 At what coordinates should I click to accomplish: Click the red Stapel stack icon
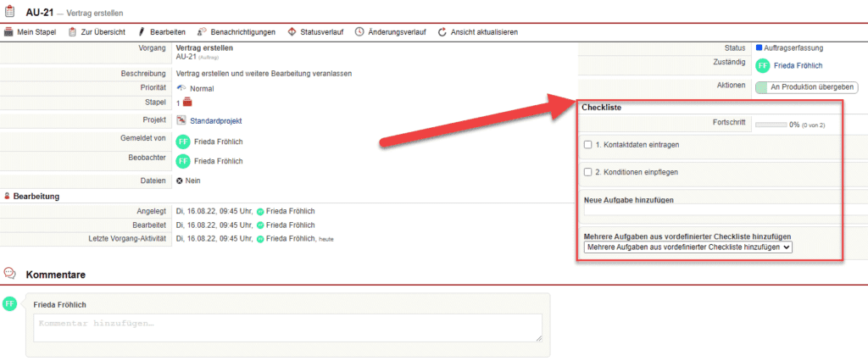point(187,103)
